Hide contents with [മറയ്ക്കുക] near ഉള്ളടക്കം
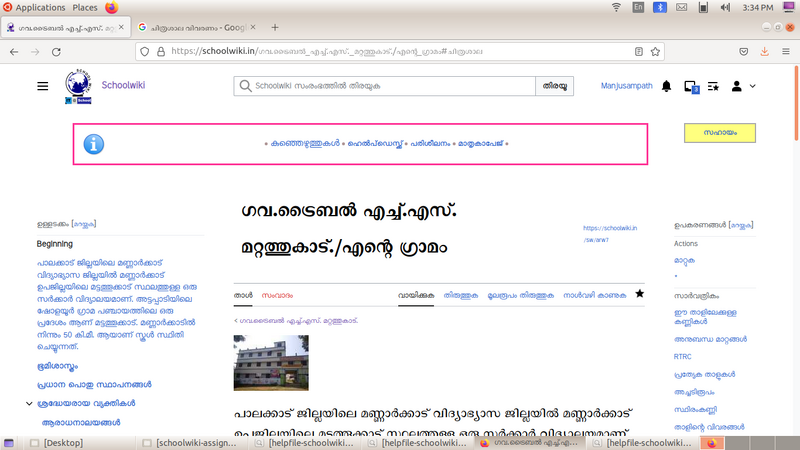800x450 pixels. [84, 224]
